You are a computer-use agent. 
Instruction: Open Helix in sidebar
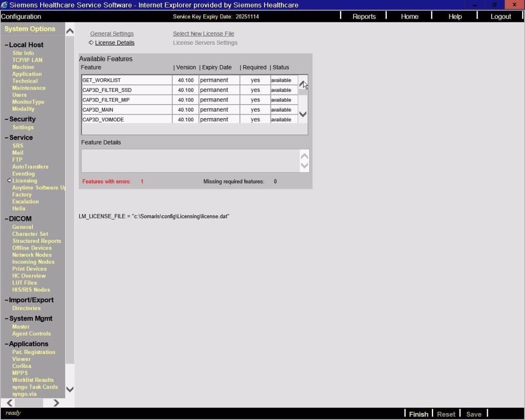click(19, 209)
